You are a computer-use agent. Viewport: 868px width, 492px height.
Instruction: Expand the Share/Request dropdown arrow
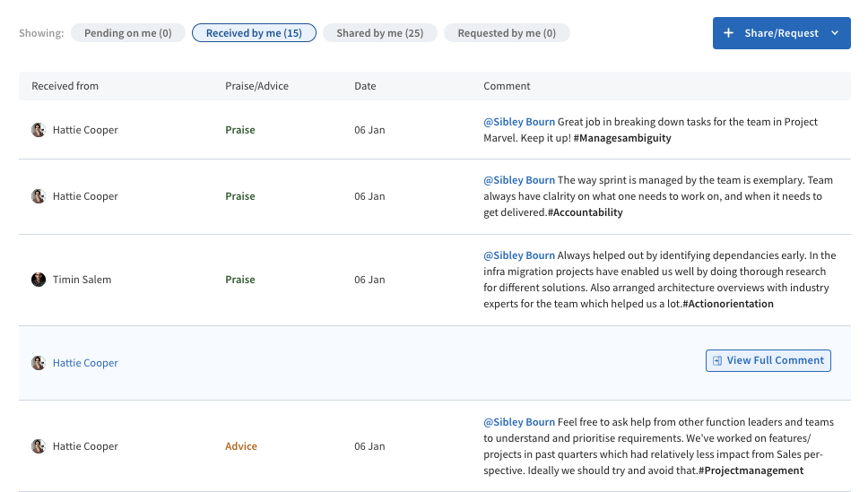(835, 33)
